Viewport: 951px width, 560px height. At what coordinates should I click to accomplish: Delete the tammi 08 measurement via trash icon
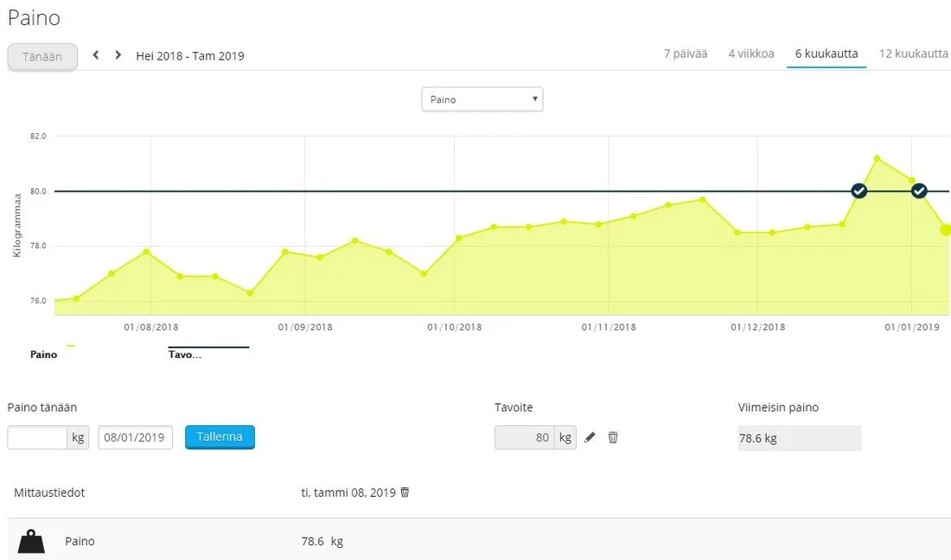(405, 493)
